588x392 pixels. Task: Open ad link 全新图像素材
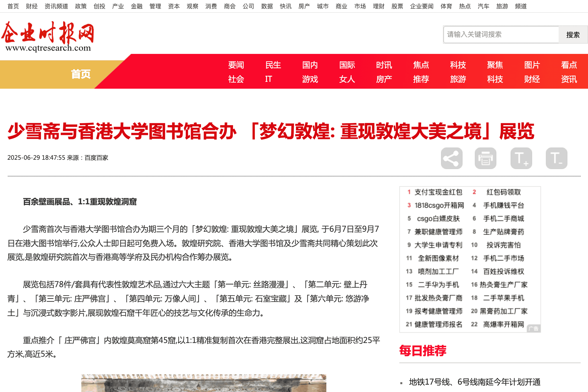click(438, 258)
